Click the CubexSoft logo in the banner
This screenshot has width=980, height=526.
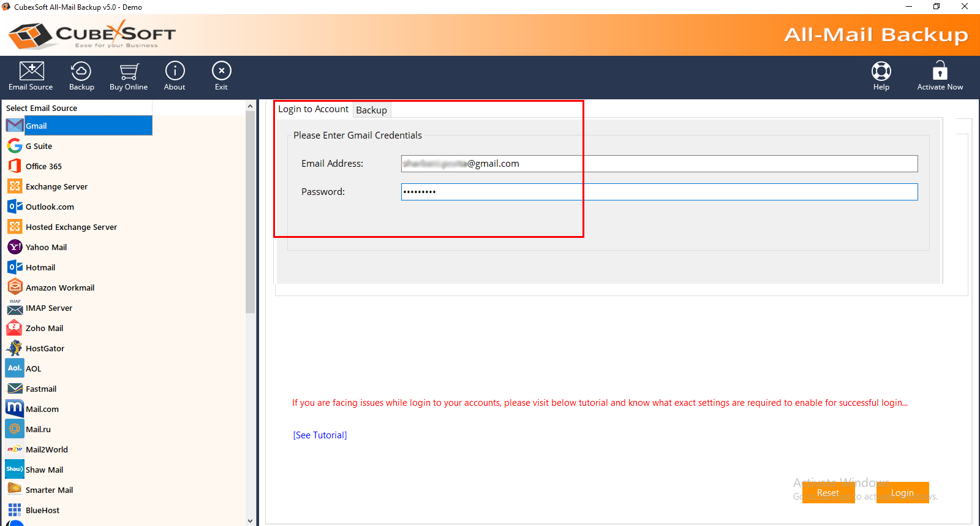coord(92,35)
